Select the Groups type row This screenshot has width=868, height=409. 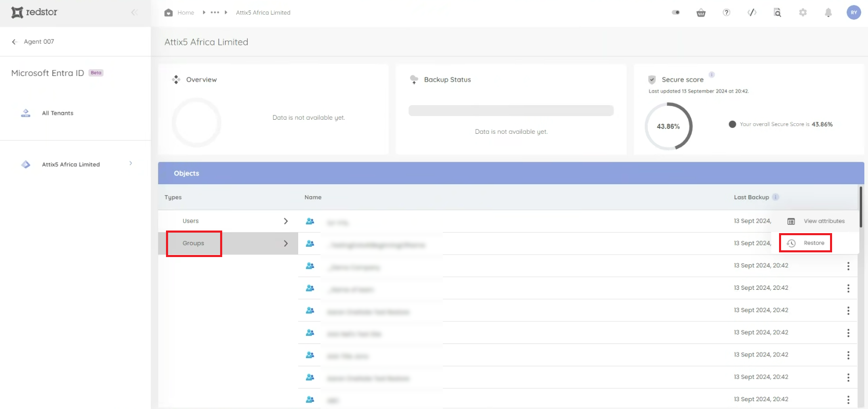[x=228, y=244]
